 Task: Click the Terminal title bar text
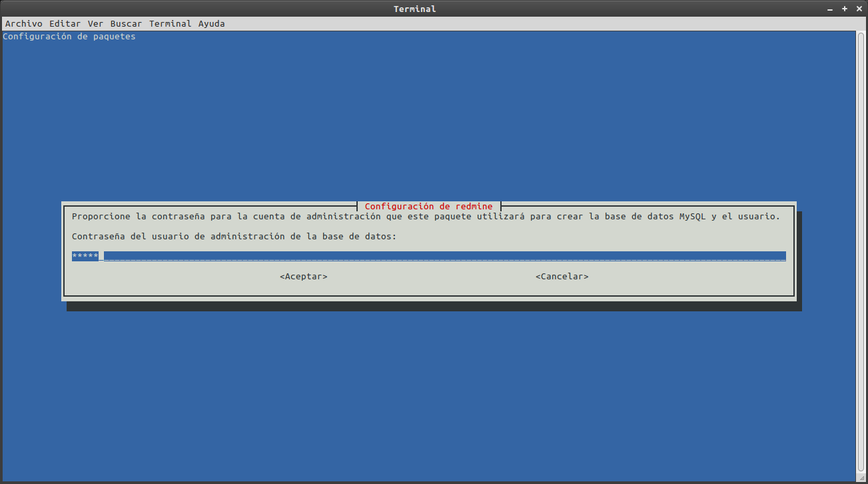coord(414,9)
